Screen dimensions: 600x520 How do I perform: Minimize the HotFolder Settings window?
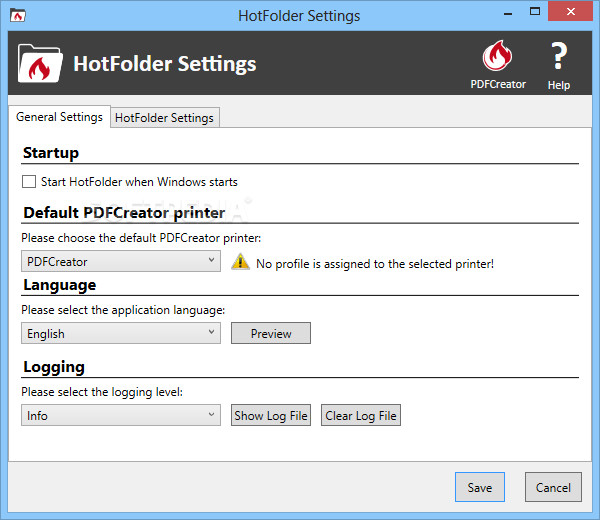point(508,14)
